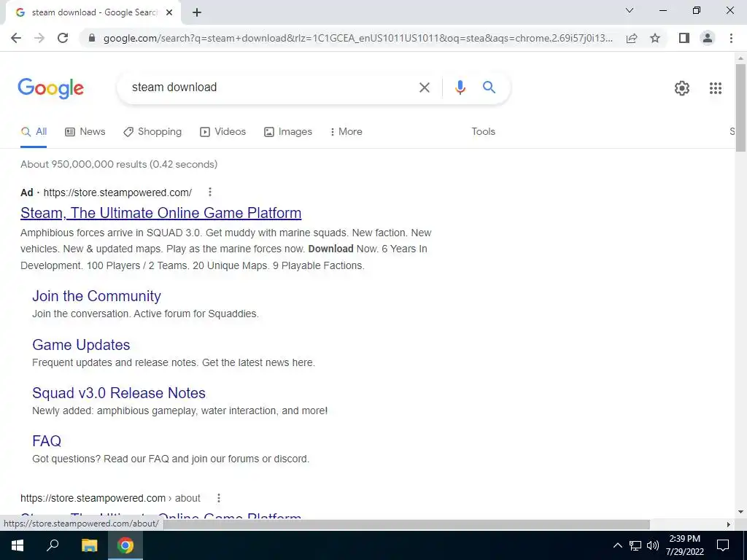This screenshot has width=747, height=560.
Task: Click the scroll-down arrow of the page
Action: point(740,513)
